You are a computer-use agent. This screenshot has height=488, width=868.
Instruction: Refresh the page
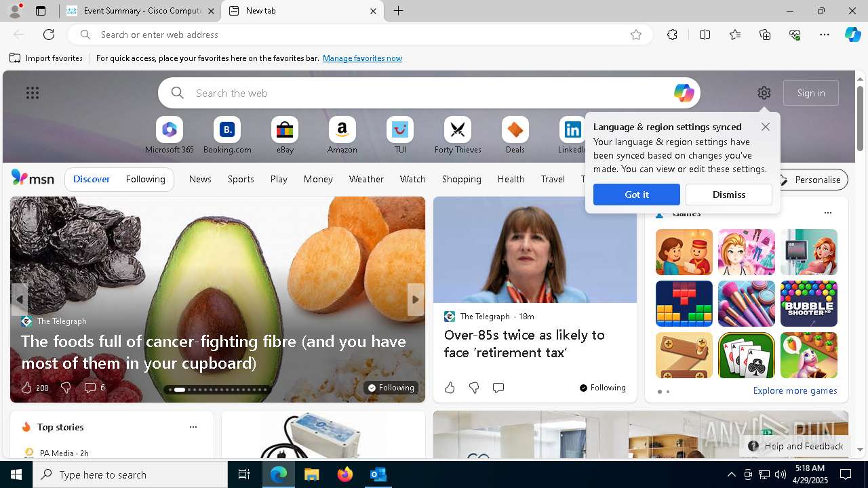coord(49,35)
